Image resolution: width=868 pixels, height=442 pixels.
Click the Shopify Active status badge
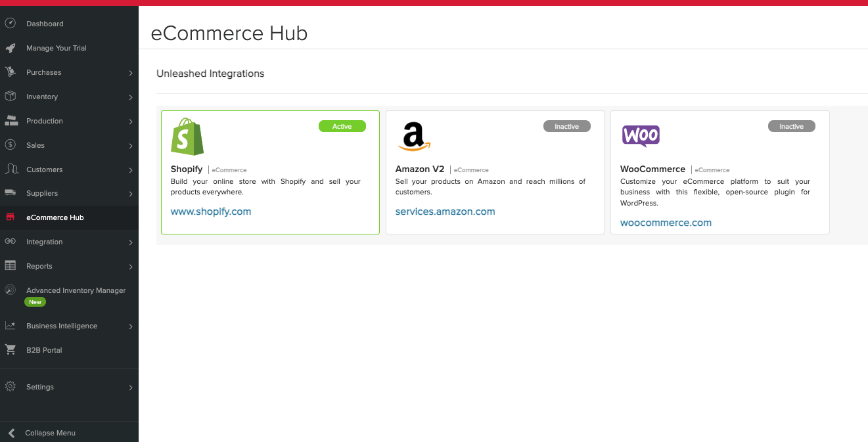(x=342, y=126)
